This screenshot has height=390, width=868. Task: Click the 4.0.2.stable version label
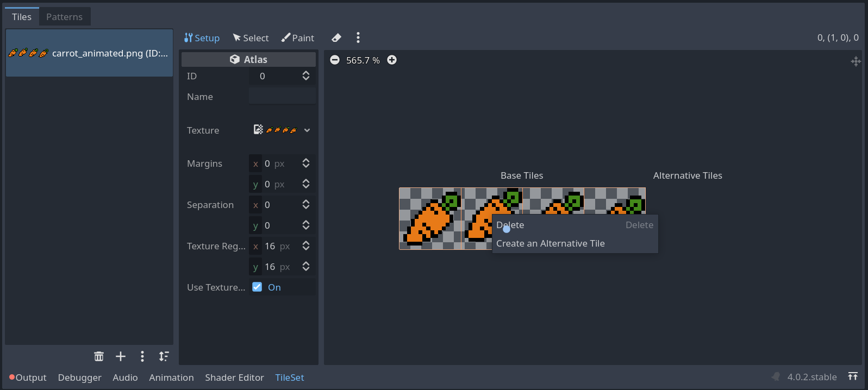pos(812,377)
